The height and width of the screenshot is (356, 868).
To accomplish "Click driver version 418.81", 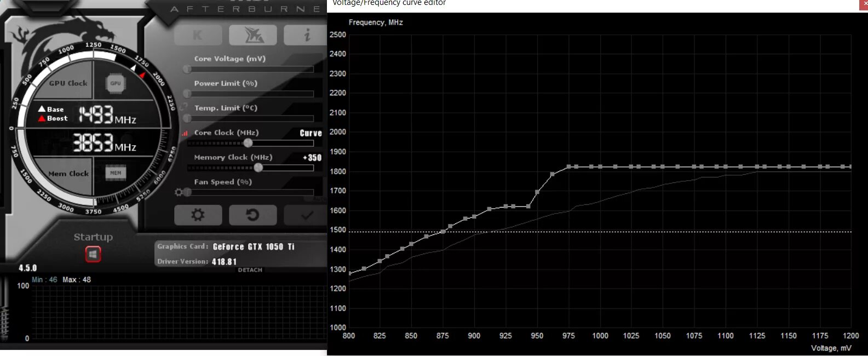I will [224, 262].
